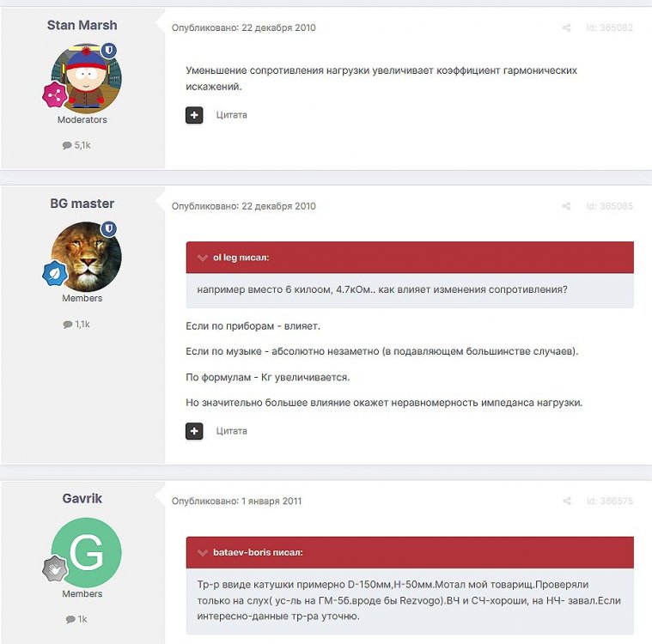Click the green G avatar of Gavrik
The height and width of the screenshot is (644, 652).
[x=86, y=552]
